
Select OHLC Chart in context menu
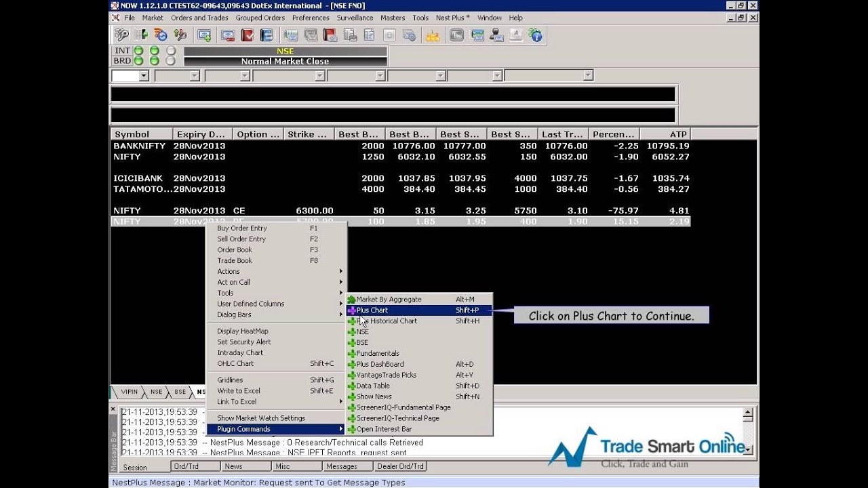[276, 364]
